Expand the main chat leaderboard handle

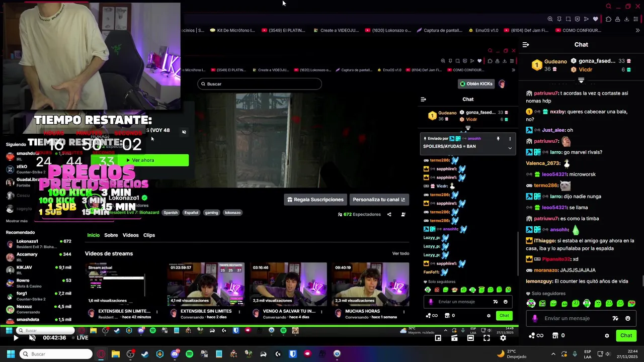[x=581, y=80]
